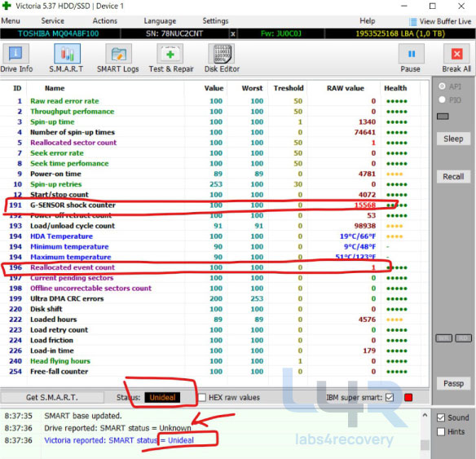Image resolution: width=476 pixels, height=459 pixels.
Task: Click the log scrollbar up arrow
Action: click(x=425, y=415)
